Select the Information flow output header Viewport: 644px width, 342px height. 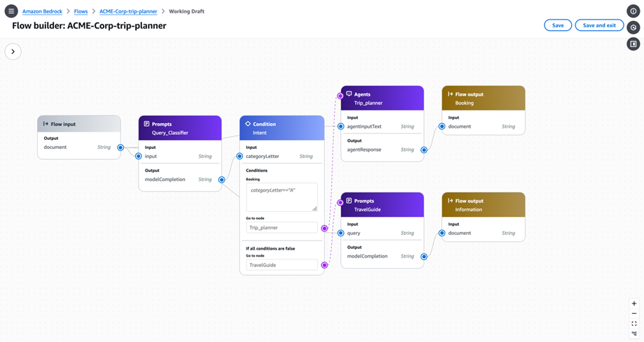point(484,205)
